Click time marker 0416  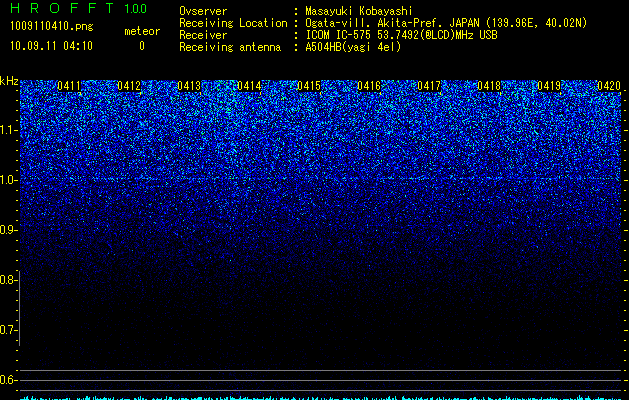click(x=369, y=86)
